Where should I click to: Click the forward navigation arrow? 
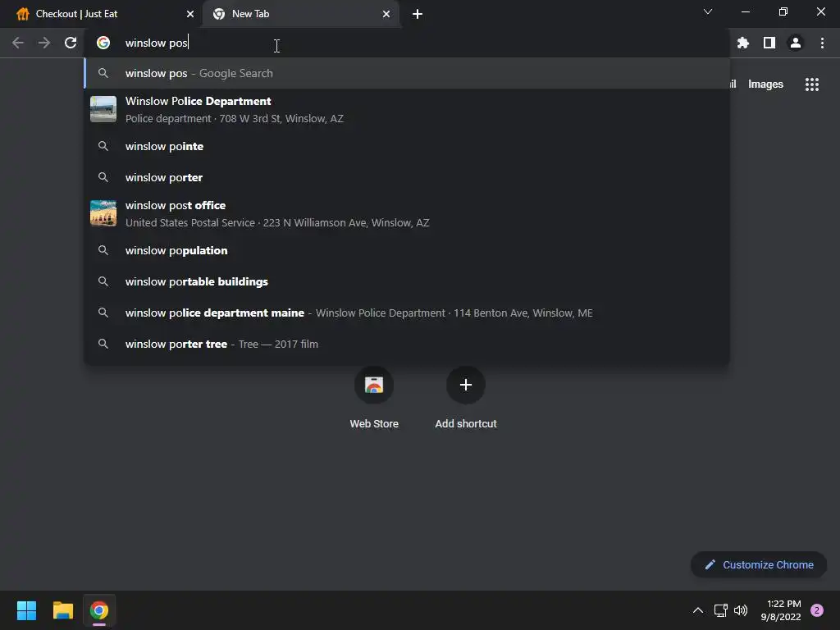[44, 43]
